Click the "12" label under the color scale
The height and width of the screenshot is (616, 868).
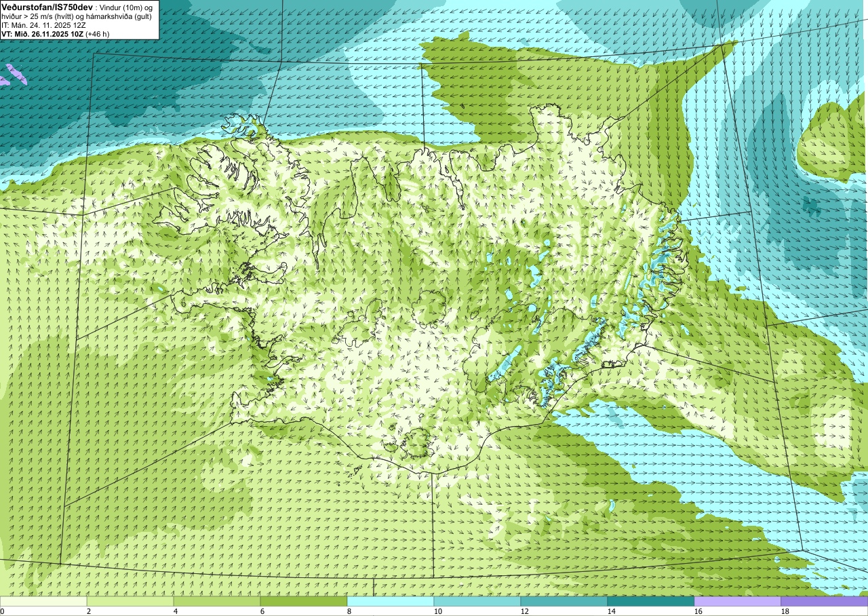[525, 611]
